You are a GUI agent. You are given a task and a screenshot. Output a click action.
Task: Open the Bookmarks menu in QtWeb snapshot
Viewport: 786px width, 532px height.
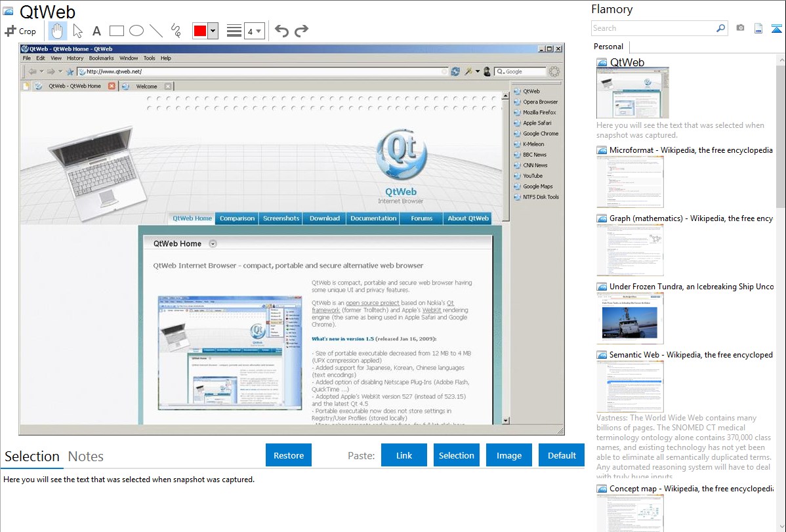pos(101,58)
